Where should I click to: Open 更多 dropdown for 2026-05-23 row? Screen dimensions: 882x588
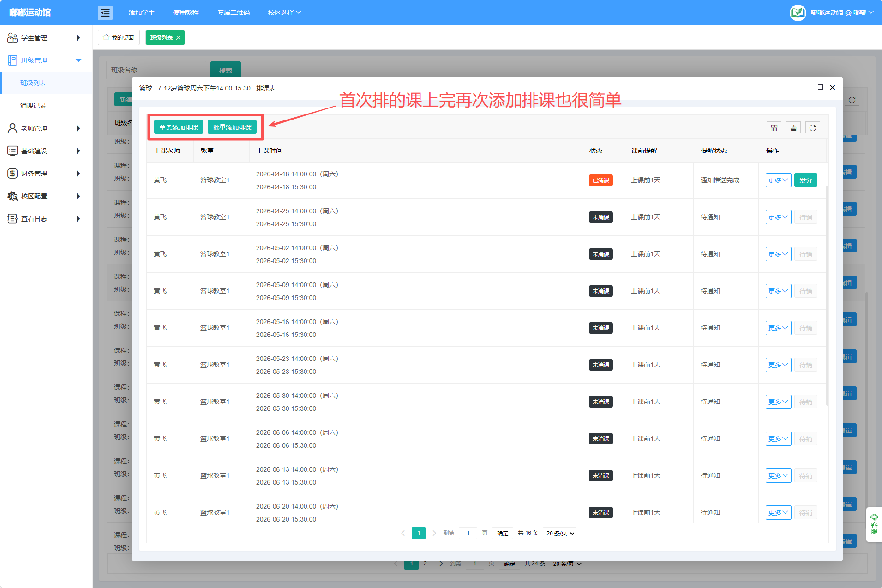point(778,365)
